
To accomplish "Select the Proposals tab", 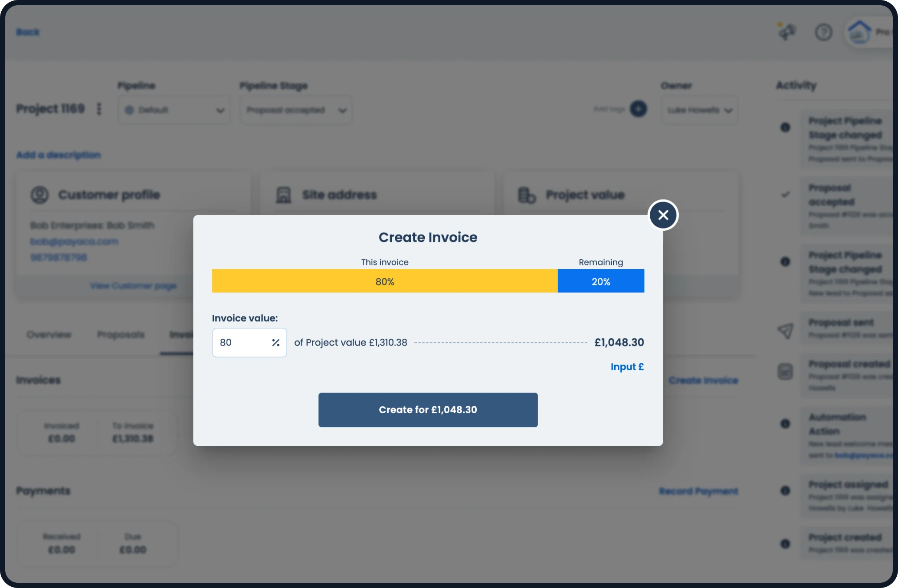I will click(x=120, y=334).
